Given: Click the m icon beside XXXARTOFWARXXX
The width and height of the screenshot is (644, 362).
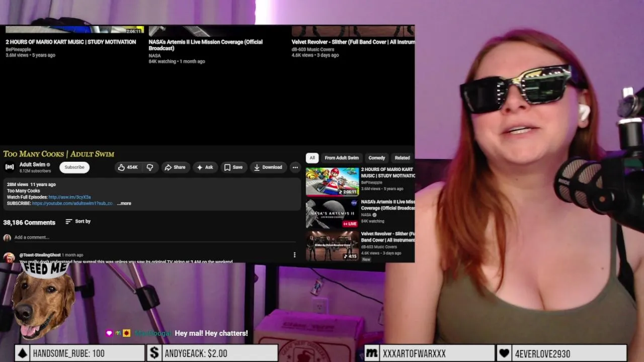Looking at the screenshot, I should coord(372,353).
